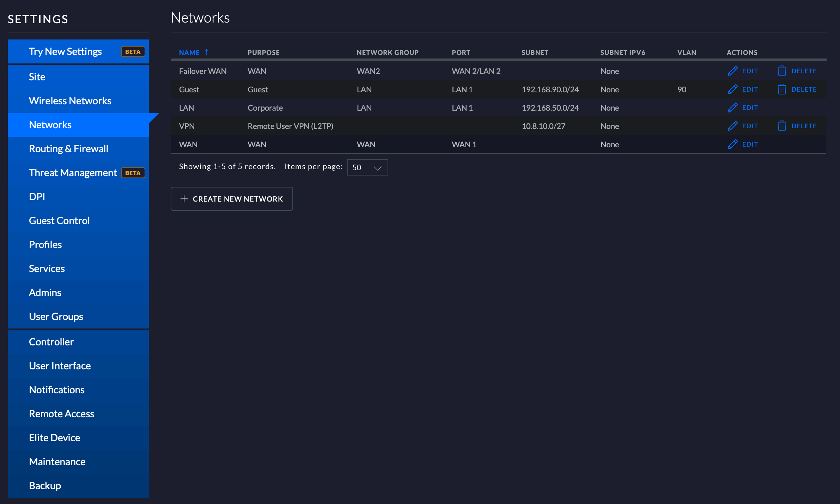Open the items per page dropdown

367,167
